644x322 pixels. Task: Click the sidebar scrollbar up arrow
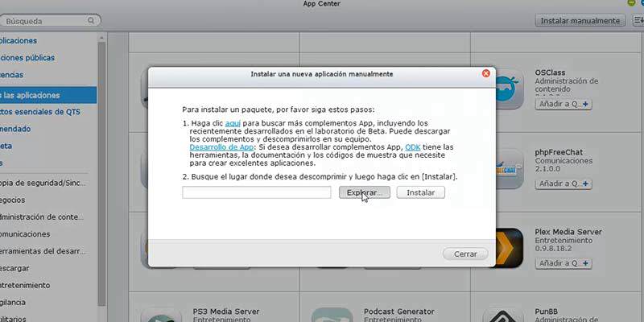point(102,38)
